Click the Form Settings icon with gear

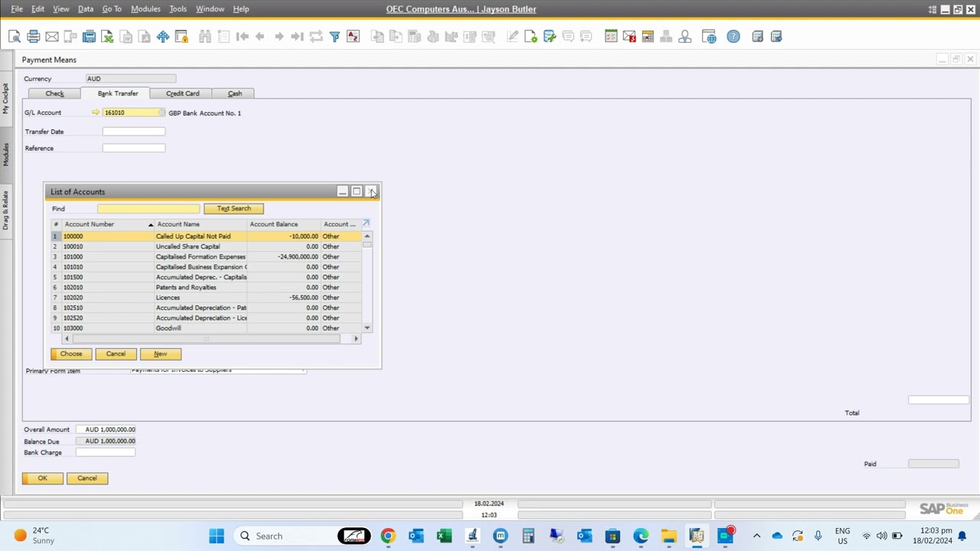tap(531, 37)
